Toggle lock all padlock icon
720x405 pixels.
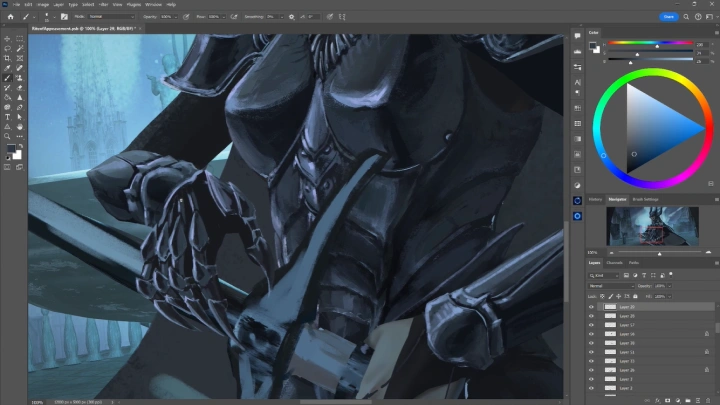(x=636, y=297)
